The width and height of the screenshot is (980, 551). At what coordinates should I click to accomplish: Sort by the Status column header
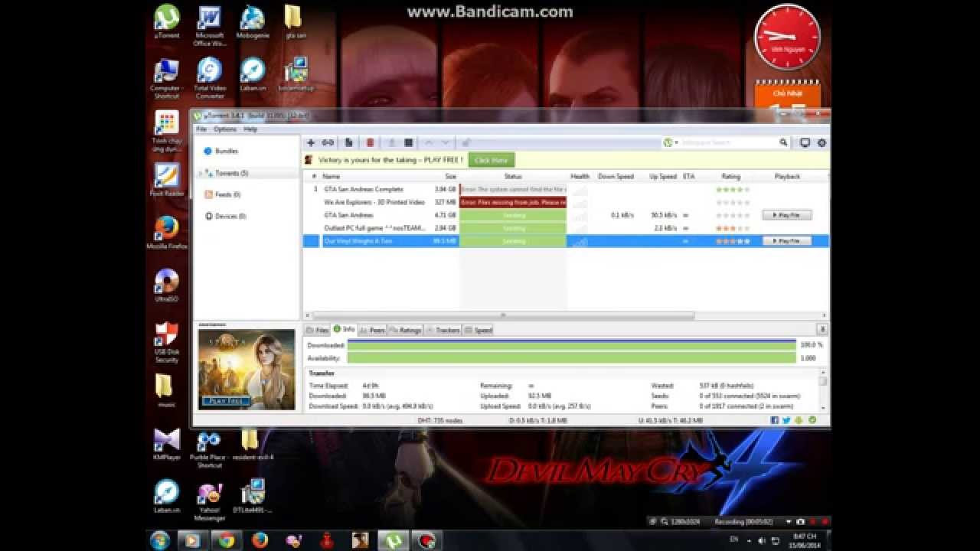[513, 177]
